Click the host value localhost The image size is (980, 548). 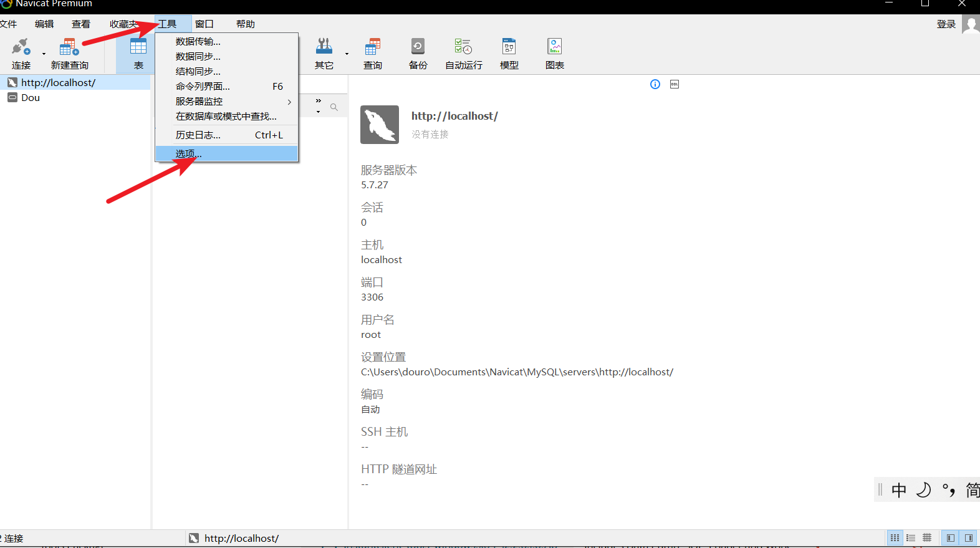(382, 260)
